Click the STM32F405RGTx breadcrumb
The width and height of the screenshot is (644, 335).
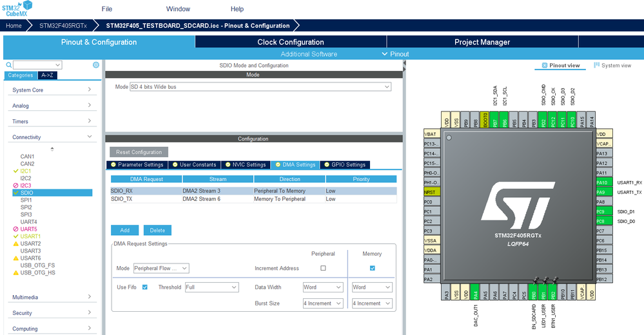click(63, 26)
